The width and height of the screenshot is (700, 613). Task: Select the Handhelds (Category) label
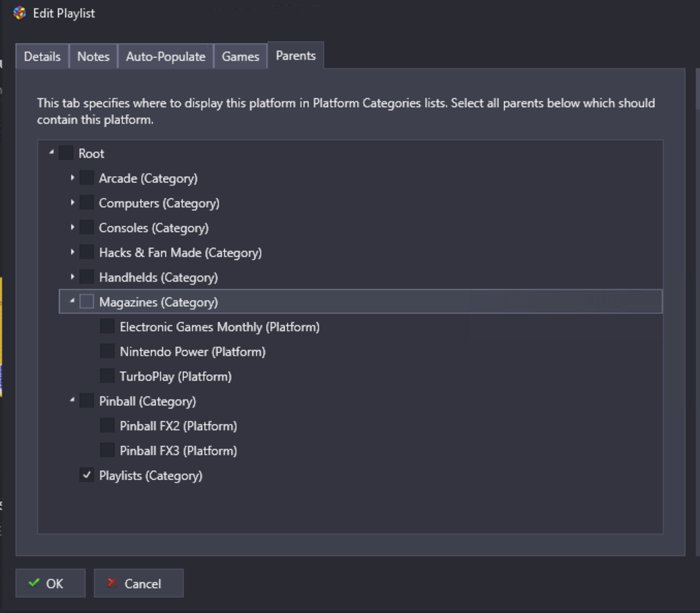(158, 278)
